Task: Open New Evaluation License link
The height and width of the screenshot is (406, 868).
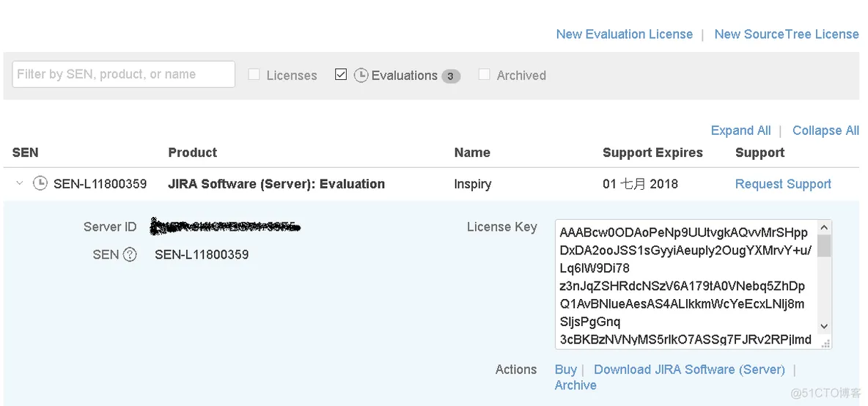Action: click(625, 34)
